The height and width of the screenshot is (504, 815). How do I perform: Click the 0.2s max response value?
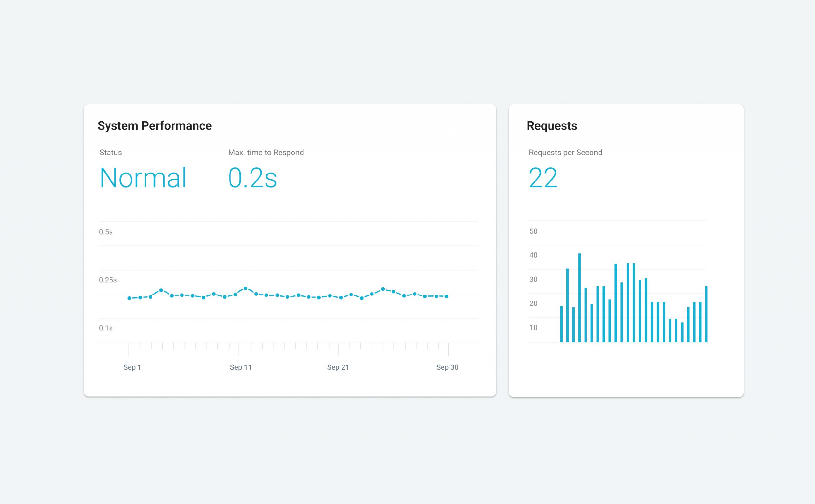click(x=252, y=178)
